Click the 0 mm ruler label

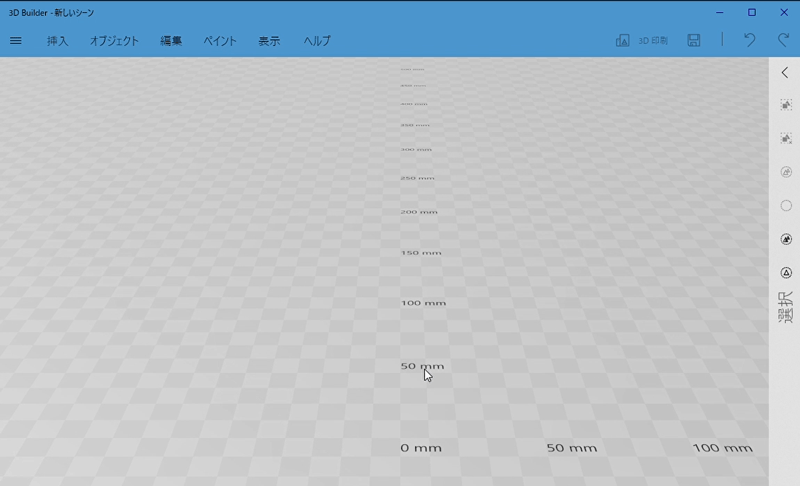tap(421, 448)
